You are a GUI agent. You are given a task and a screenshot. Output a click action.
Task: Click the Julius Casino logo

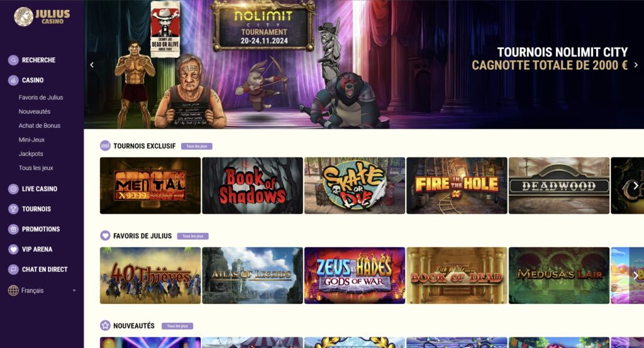click(42, 17)
